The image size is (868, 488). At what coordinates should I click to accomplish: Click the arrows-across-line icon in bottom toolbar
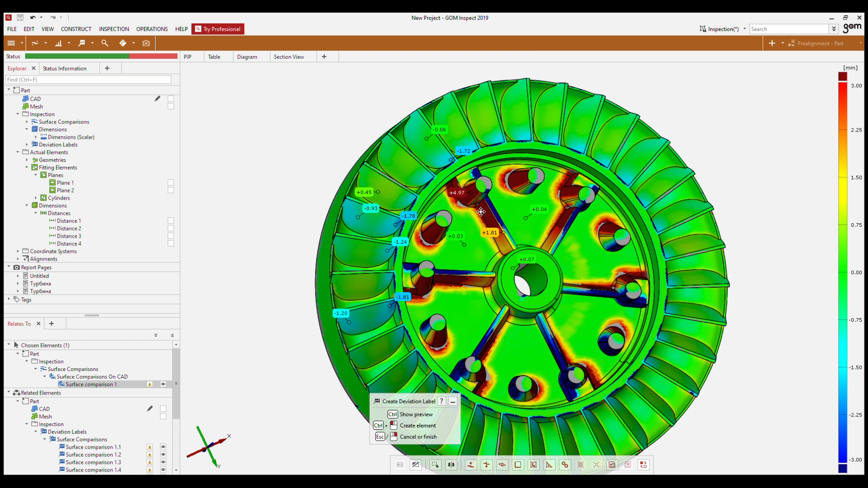486,465
